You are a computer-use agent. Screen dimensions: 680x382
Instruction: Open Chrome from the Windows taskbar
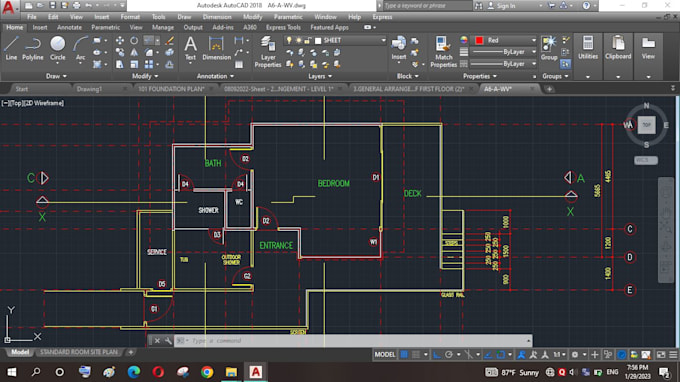207,372
